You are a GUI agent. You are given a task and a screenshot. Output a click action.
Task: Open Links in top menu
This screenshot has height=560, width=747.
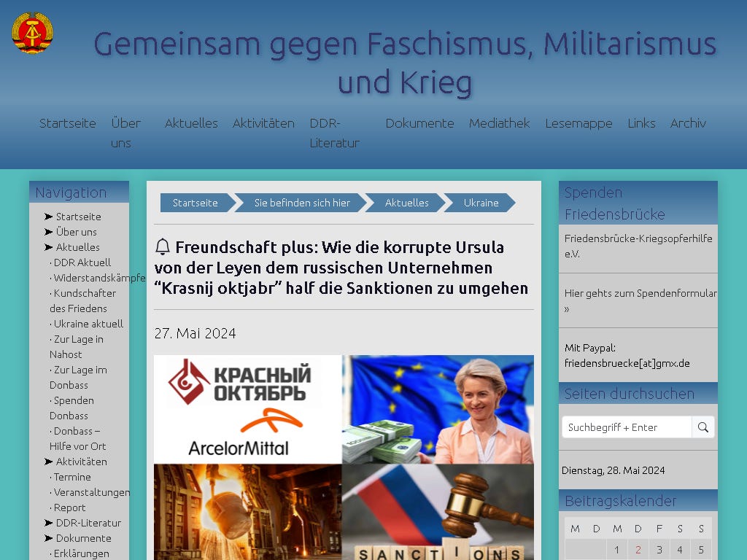click(x=641, y=123)
